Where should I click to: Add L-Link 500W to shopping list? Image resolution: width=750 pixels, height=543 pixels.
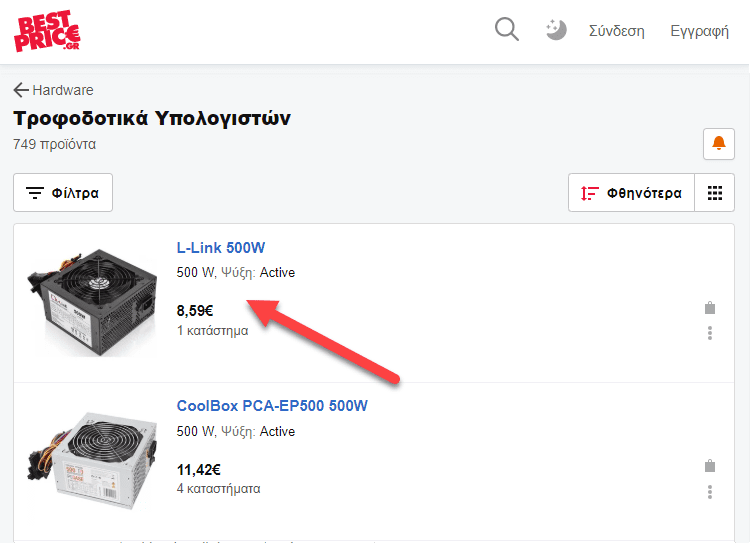click(x=710, y=308)
